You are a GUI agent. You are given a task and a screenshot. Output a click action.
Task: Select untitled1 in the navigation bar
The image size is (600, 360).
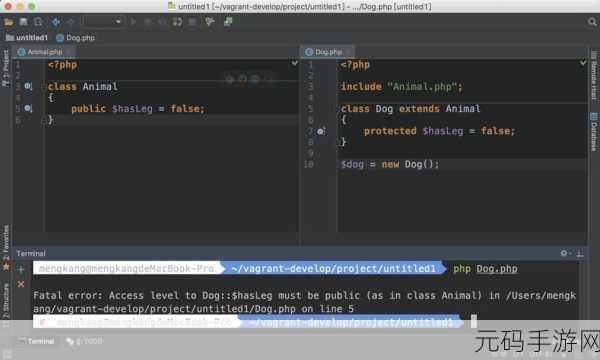[27, 37]
